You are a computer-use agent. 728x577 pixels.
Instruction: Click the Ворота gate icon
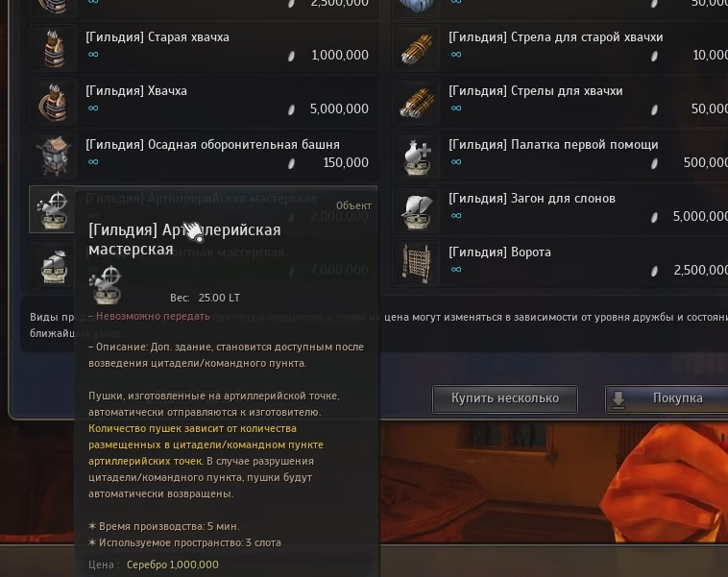[x=417, y=264]
